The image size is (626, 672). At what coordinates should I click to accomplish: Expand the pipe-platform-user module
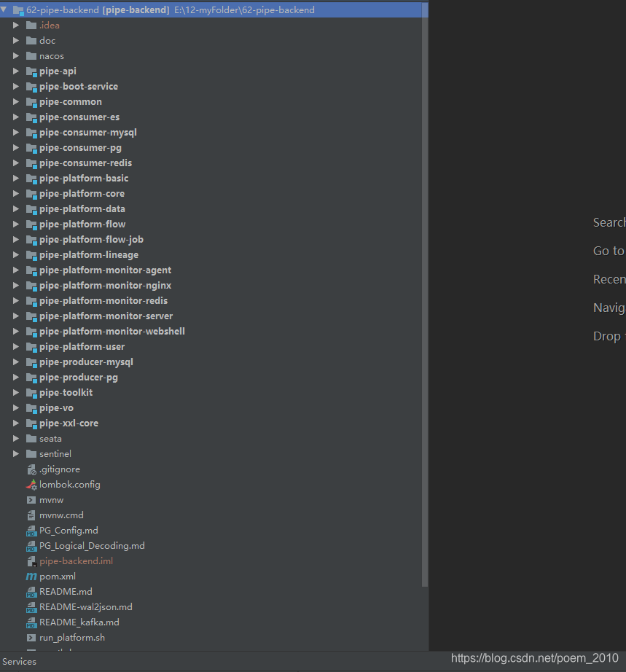point(16,347)
